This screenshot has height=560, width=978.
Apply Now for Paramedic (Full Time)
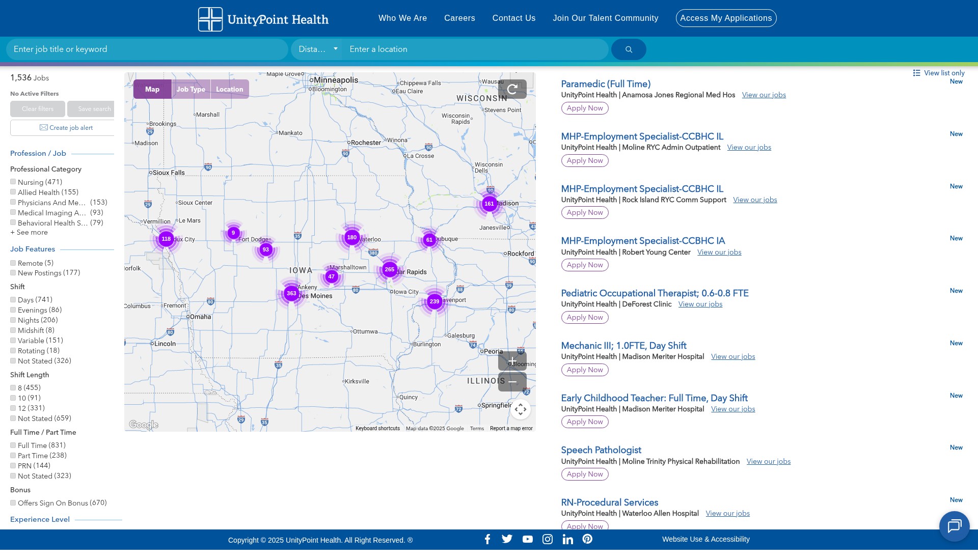coord(585,108)
